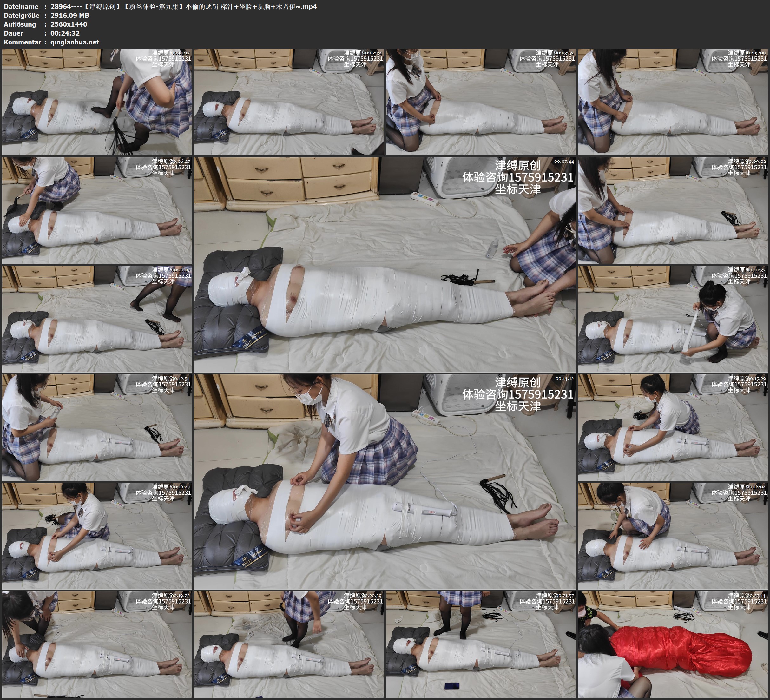Click the final frame at 00:23:14
The width and height of the screenshot is (770, 700).
point(673,644)
